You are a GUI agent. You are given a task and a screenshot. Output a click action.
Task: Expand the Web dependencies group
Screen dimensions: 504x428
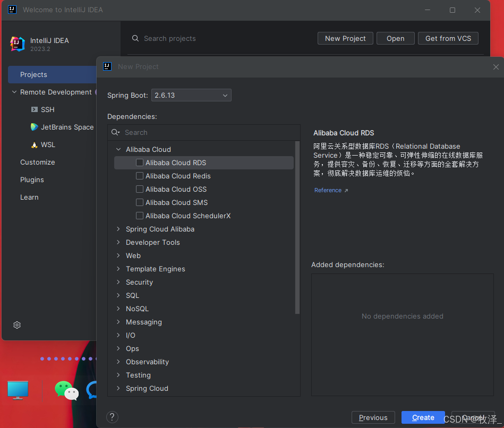coord(118,255)
